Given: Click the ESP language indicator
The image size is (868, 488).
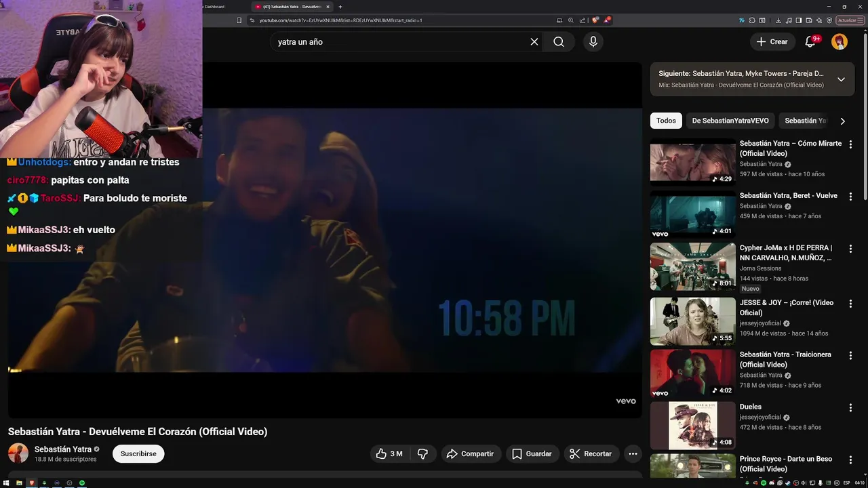Looking at the screenshot, I should [847, 483].
